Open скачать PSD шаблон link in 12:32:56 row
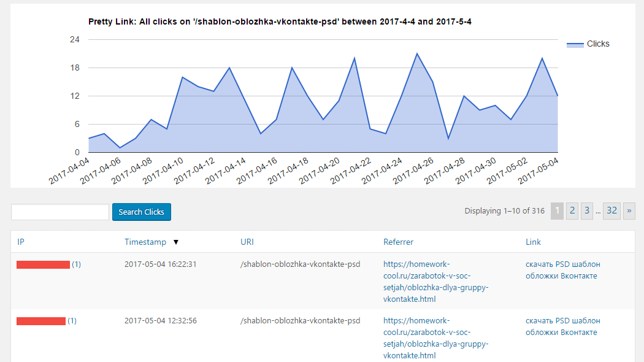644x362 pixels. [562, 326]
